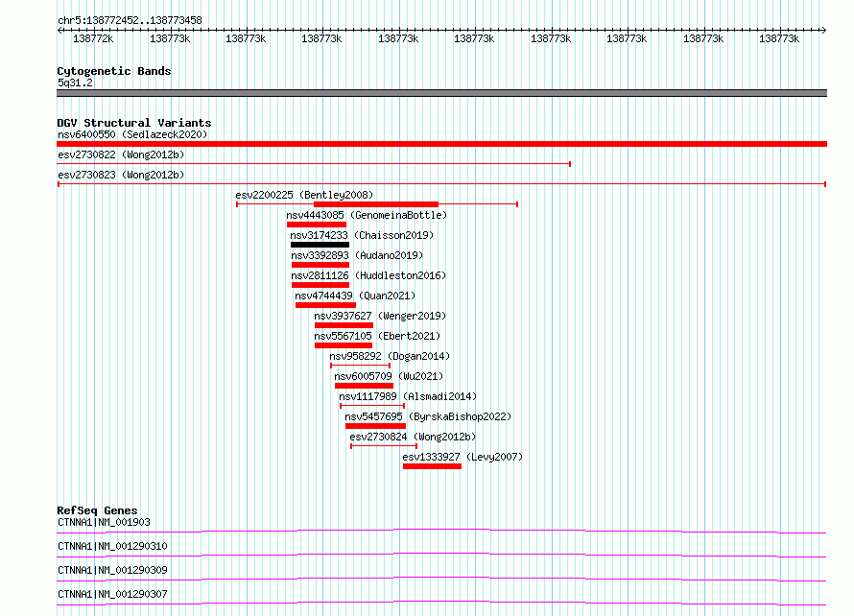Viewport: 854px width, 616px height.
Task: Select the DGV Structural Variants track title
Action: click(x=134, y=123)
